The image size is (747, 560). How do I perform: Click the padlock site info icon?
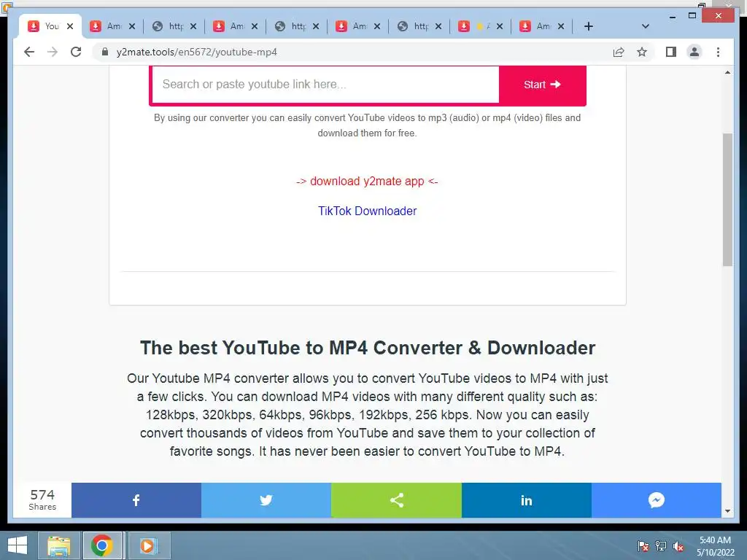105,52
